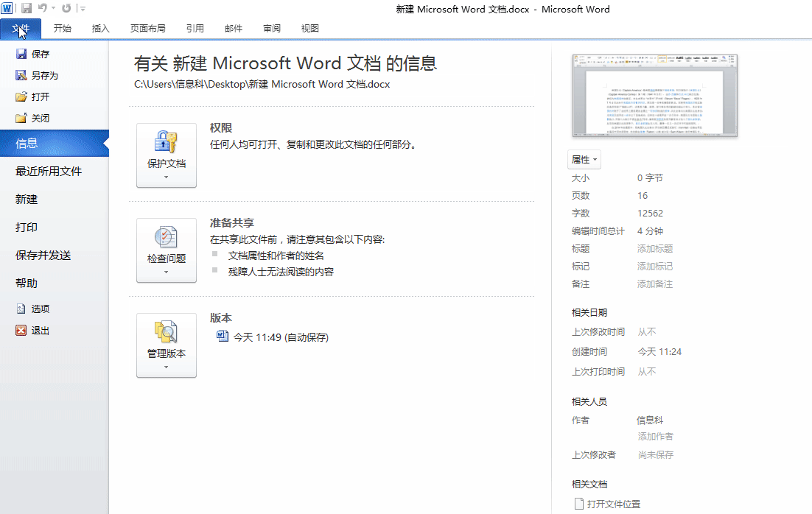Open the 属性 dropdown panel
This screenshot has width=812, height=514.
coord(584,159)
